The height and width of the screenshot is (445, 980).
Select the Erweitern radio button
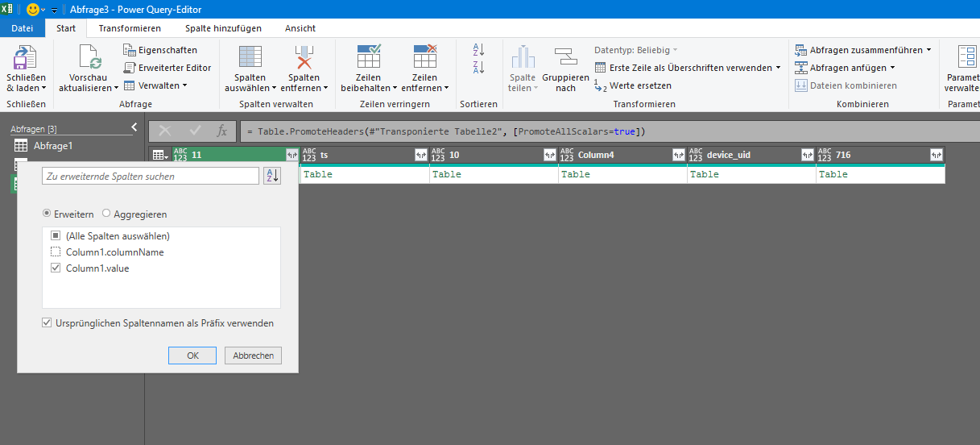(x=47, y=214)
